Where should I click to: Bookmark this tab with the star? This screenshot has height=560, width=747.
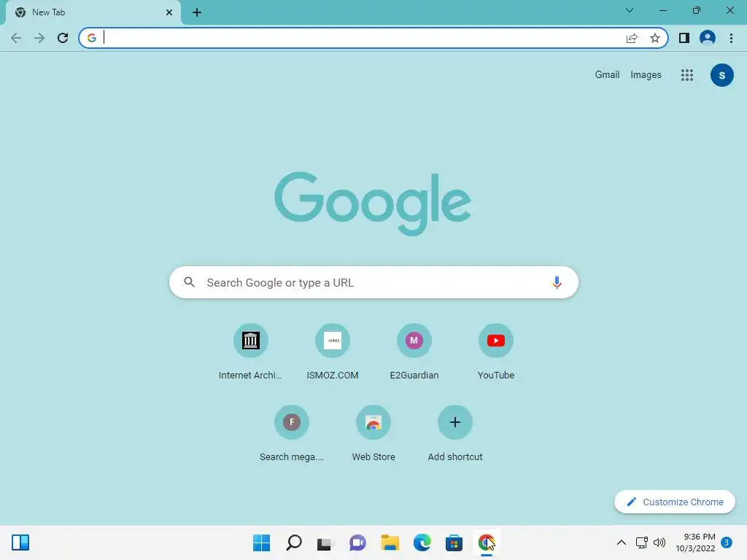pos(655,38)
